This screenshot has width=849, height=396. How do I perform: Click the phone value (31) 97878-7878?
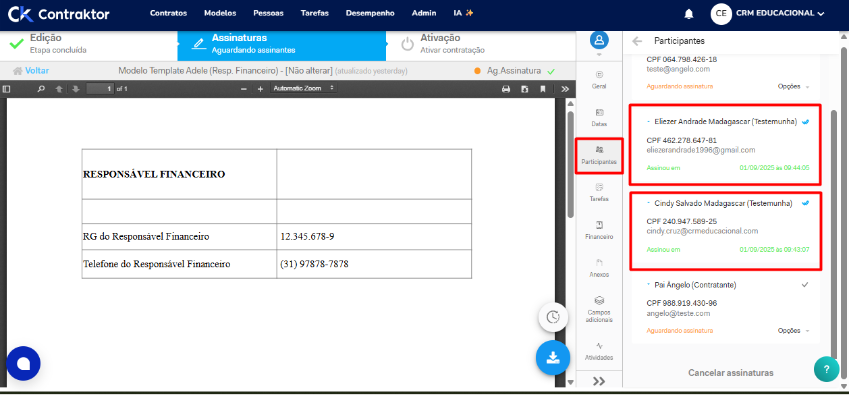point(315,264)
